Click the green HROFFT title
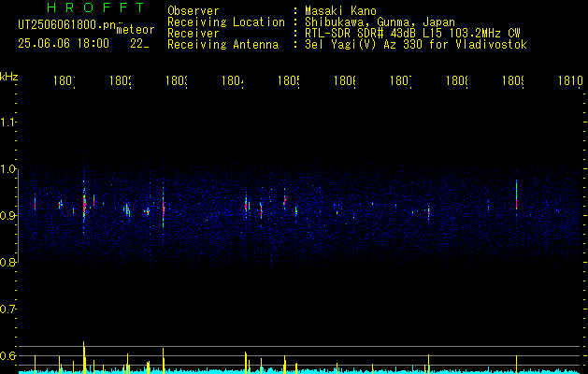The height and width of the screenshot is (374, 588). click(x=95, y=7)
